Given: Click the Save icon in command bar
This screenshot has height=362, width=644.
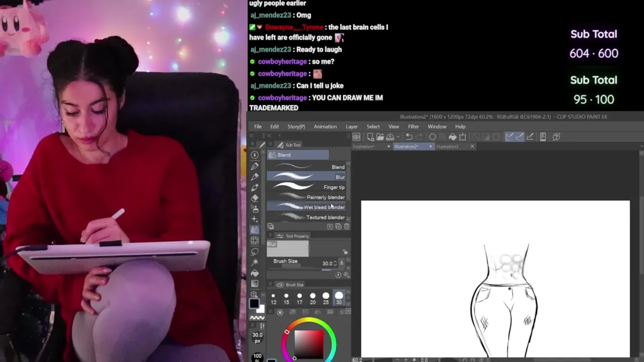Looking at the screenshot, I should 390,137.
